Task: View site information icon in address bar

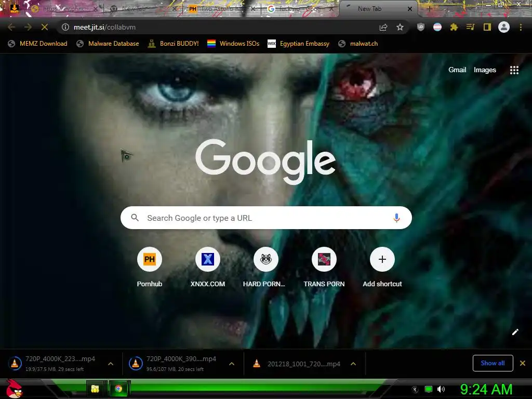Action: [65, 27]
